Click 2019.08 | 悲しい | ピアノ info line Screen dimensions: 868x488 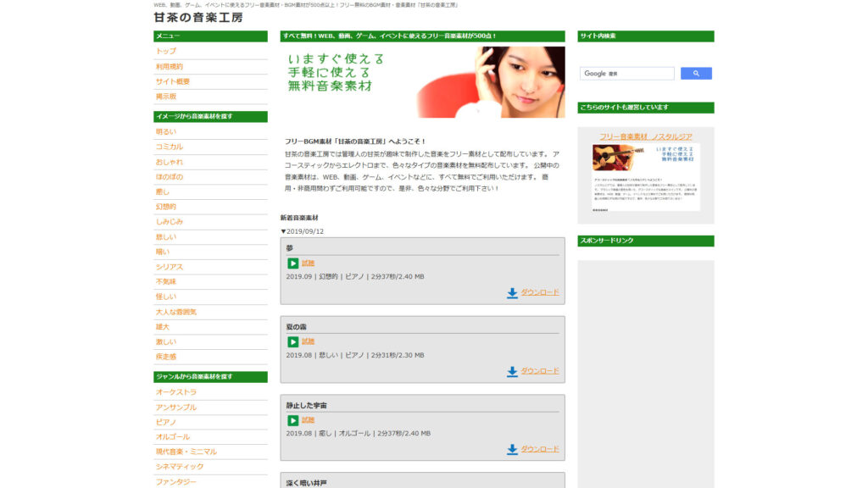pyautogui.click(x=355, y=355)
